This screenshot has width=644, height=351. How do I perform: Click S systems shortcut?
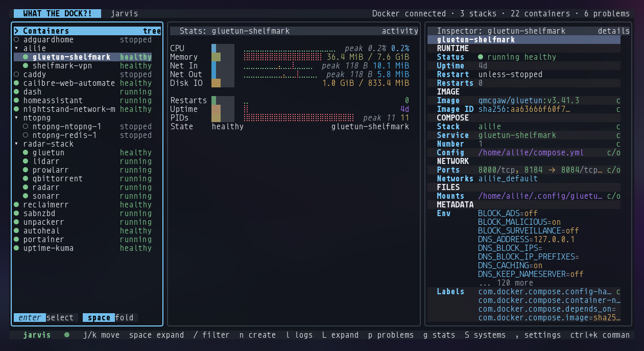coord(485,335)
